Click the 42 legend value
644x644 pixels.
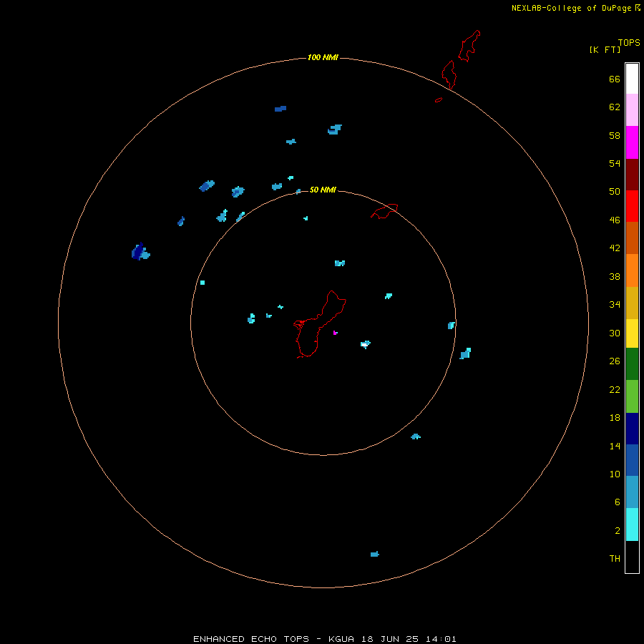coord(615,248)
